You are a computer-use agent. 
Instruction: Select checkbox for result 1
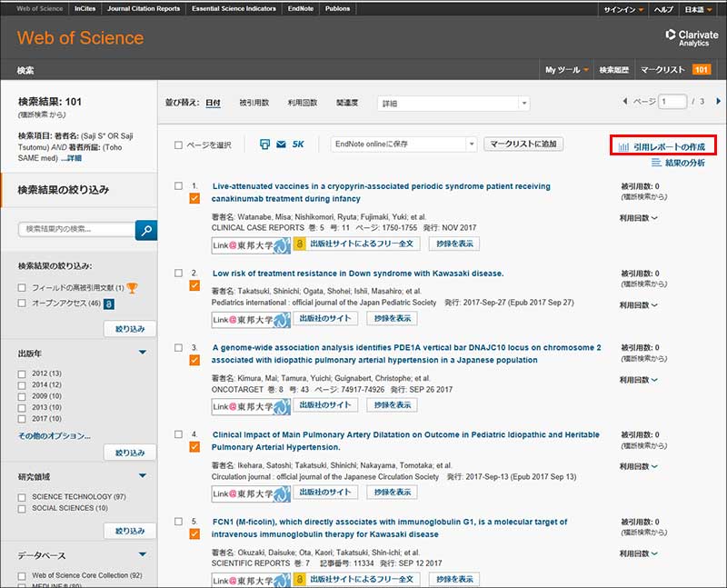178,186
